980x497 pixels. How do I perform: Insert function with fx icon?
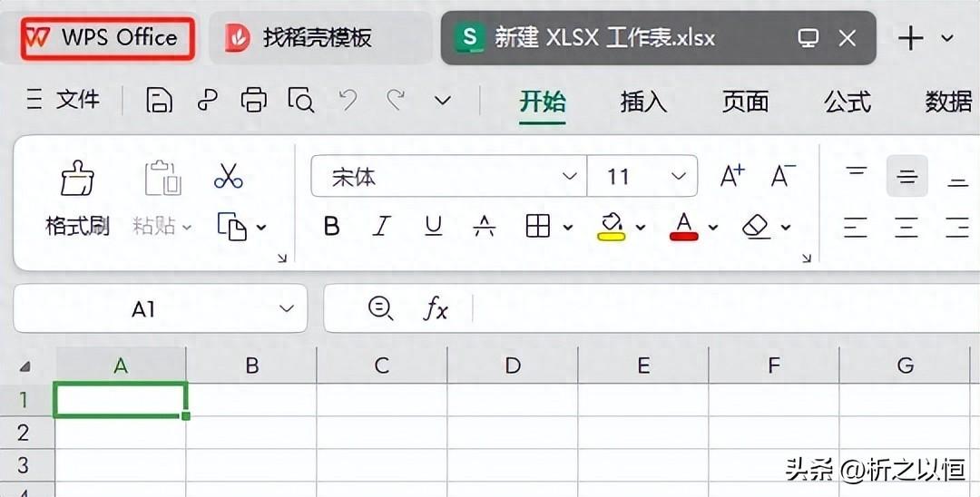tap(436, 308)
